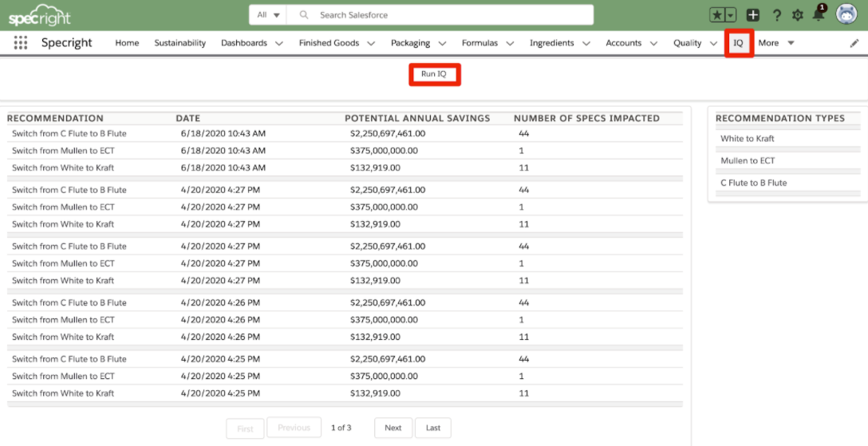
Task: Open the favorites list dropdown arrow
Action: click(730, 15)
